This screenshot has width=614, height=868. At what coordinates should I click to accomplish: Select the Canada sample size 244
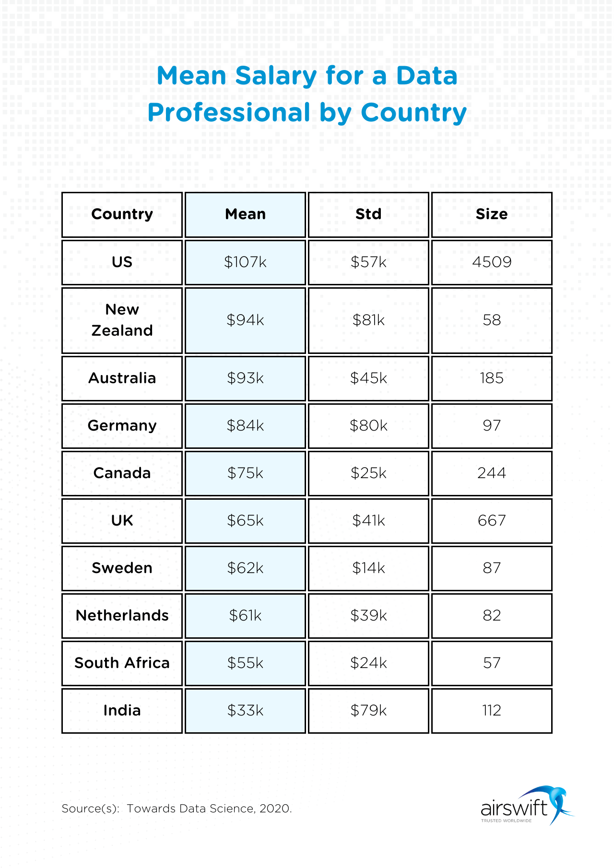492,473
